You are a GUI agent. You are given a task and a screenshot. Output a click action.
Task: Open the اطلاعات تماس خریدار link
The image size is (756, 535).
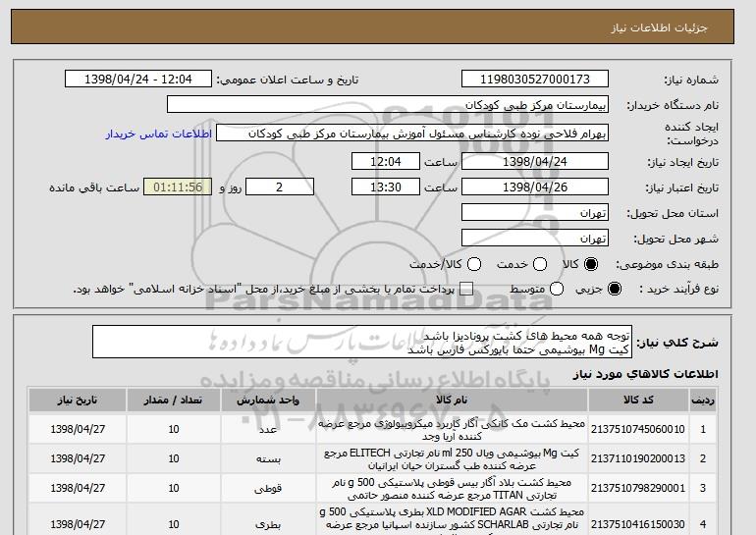click(159, 134)
